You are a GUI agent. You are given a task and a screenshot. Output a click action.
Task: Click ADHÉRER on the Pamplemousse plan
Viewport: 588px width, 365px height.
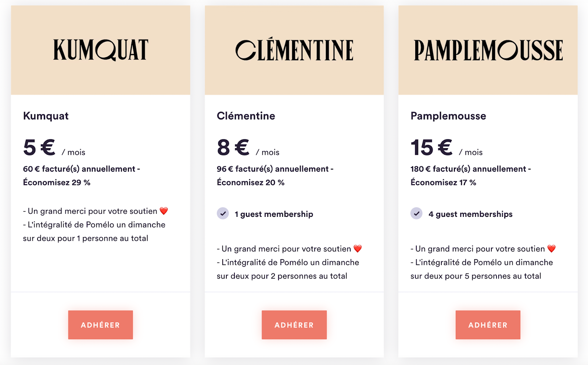[488, 325]
